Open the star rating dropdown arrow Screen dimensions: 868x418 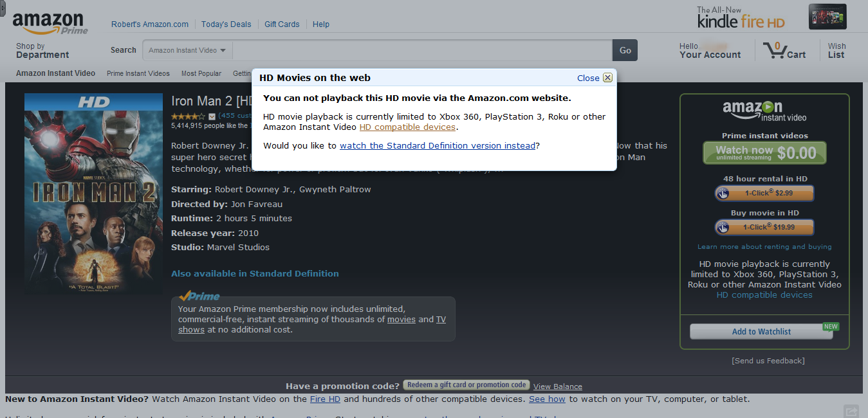tap(212, 116)
